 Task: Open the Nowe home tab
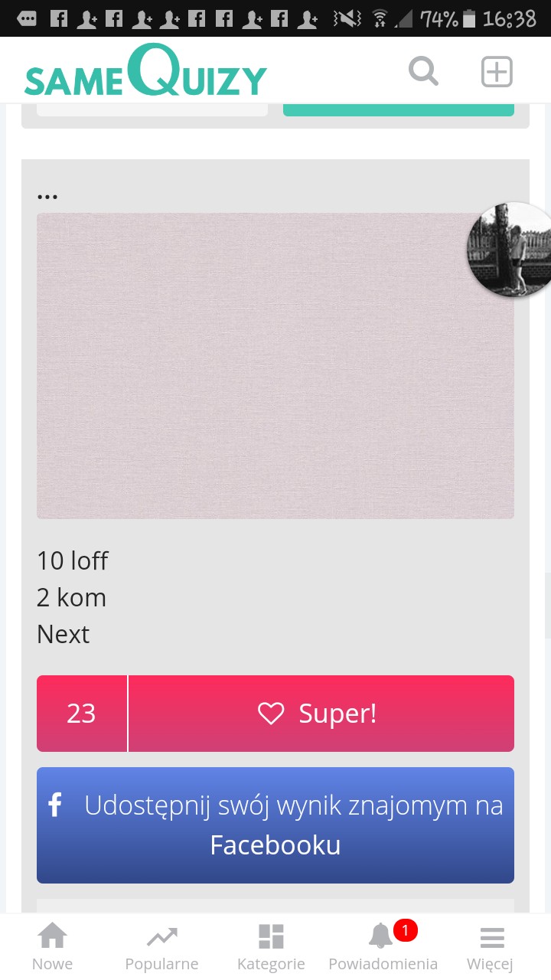point(53,947)
